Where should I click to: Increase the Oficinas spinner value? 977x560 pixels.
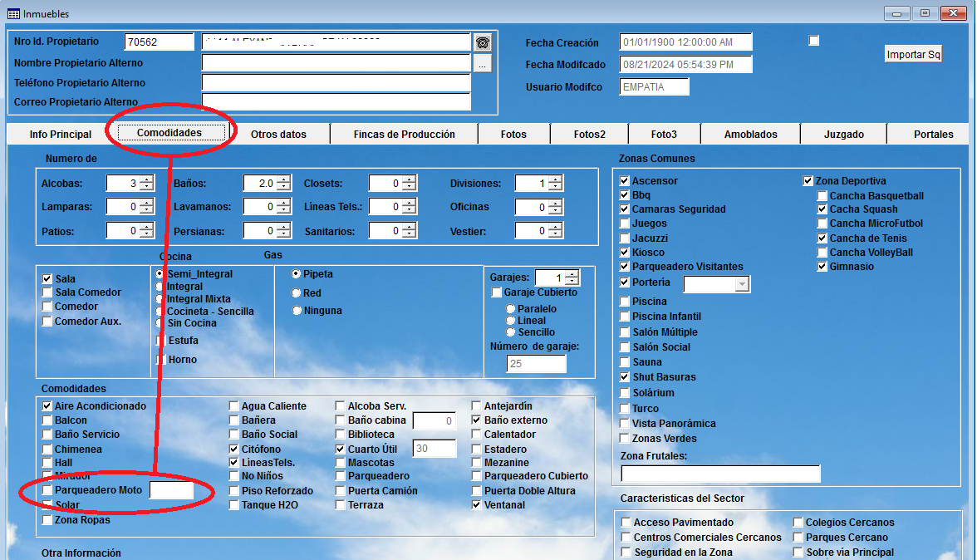[555, 203]
